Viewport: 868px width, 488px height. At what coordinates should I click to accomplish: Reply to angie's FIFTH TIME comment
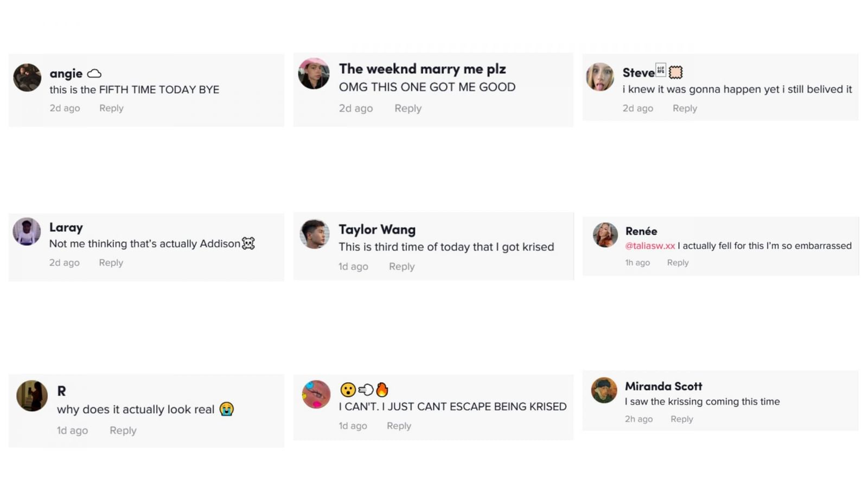111,108
